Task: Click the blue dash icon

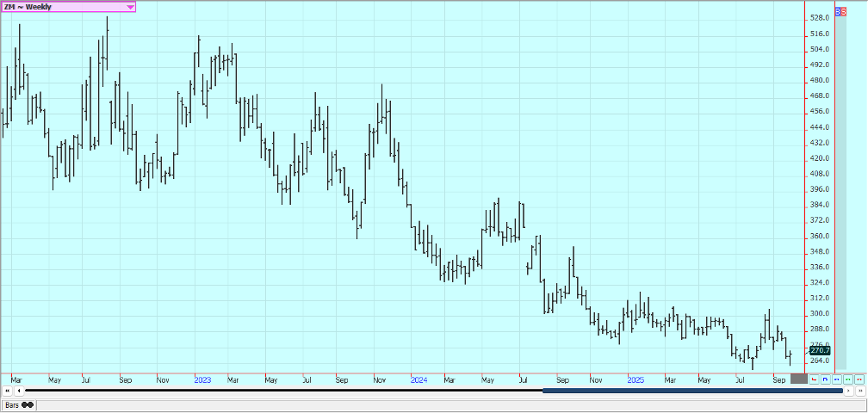Action: click(837, 379)
